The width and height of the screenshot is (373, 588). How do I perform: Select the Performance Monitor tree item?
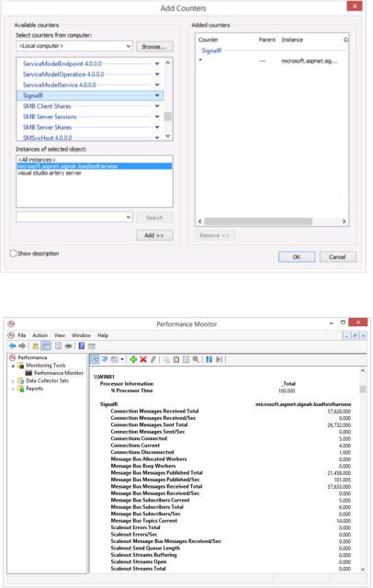click(54, 373)
